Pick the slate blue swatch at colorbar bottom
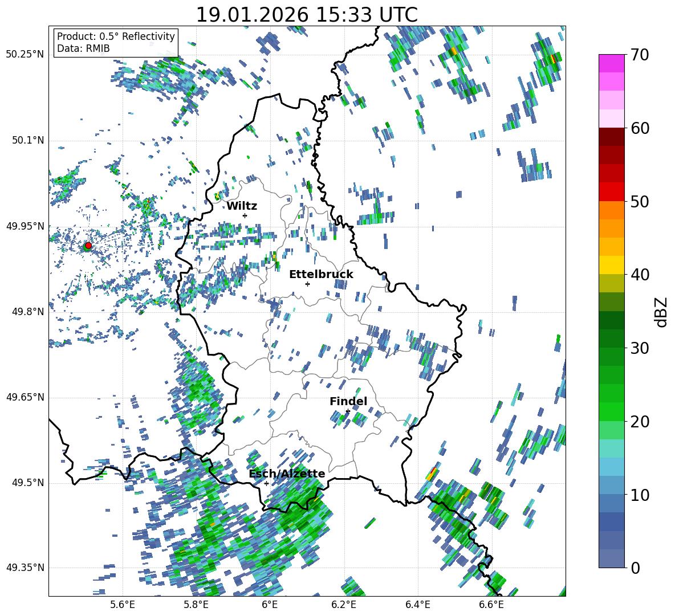Image resolution: width=675 pixels, height=616 pixels. point(611,558)
